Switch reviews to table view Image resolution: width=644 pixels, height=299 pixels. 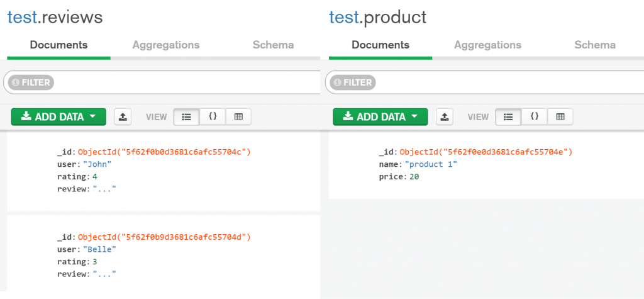click(238, 116)
